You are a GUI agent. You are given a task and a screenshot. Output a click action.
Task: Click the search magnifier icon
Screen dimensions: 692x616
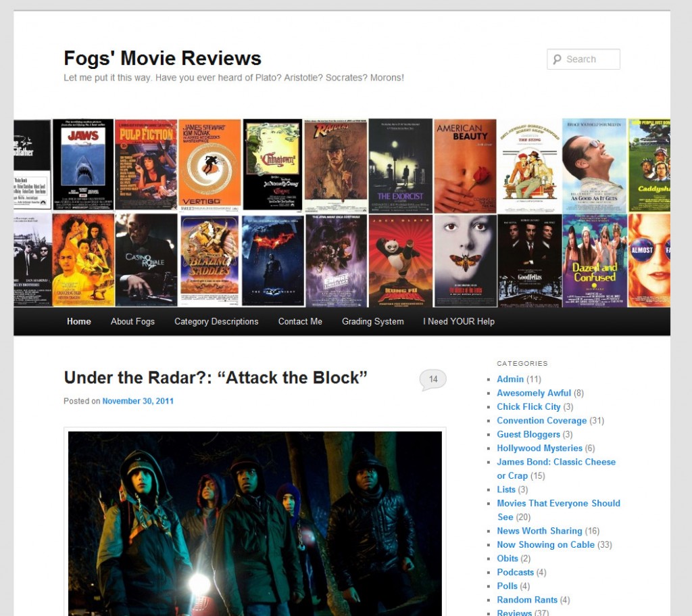(558, 60)
